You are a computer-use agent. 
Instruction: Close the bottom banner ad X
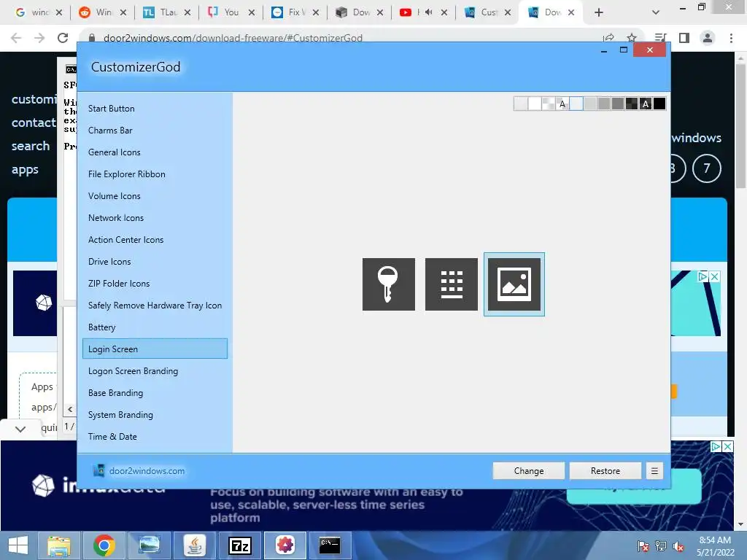click(x=727, y=447)
